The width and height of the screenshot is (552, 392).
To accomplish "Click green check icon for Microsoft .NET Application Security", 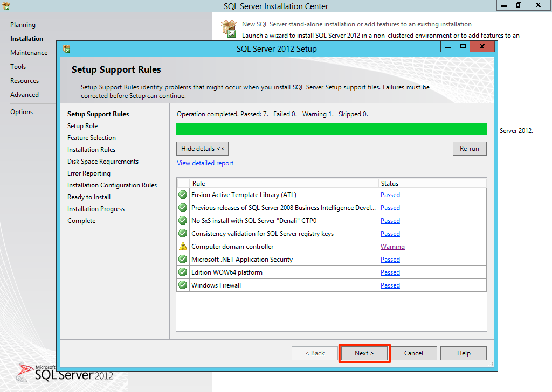I will 183,259.
